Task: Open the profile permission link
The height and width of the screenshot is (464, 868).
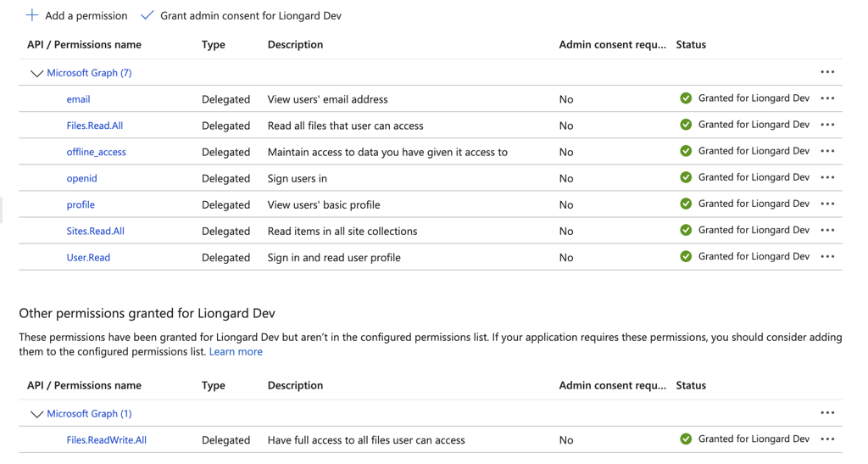Action: pos(81,204)
